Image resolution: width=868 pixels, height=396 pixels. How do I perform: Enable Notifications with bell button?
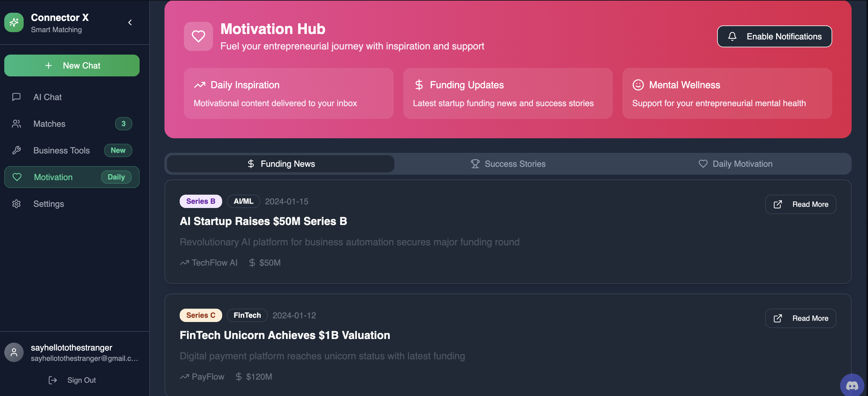click(x=774, y=36)
